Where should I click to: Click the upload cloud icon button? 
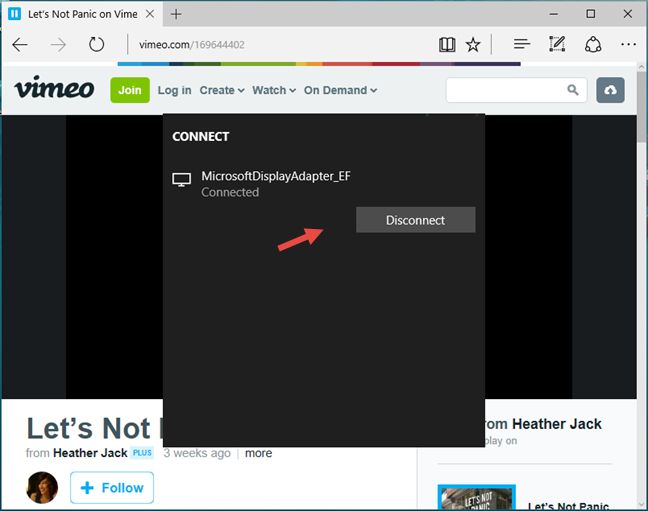coord(610,90)
